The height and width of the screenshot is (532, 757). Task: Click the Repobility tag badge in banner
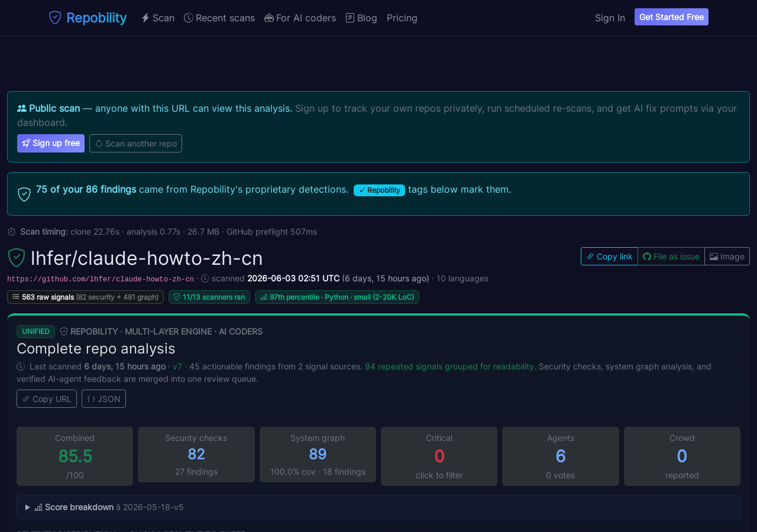379,190
